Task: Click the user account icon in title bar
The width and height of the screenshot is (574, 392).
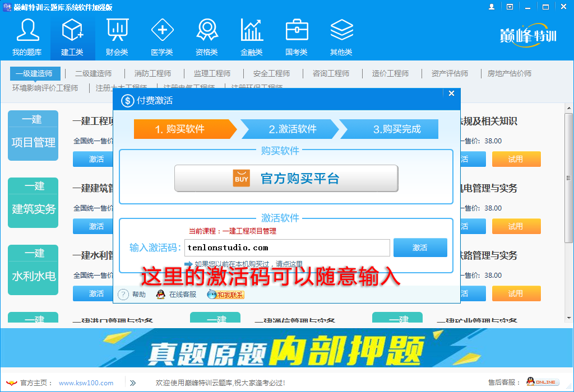Action: 492,6
